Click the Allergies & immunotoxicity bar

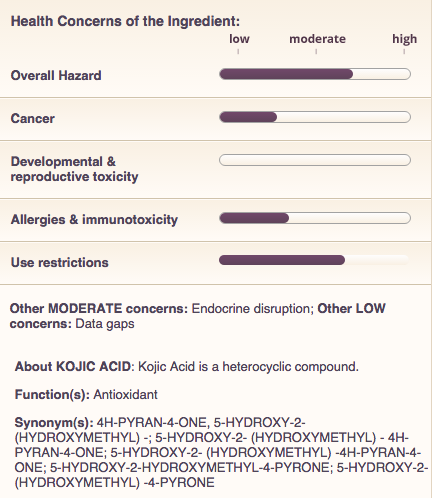pyautogui.click(x=315, y=218)
